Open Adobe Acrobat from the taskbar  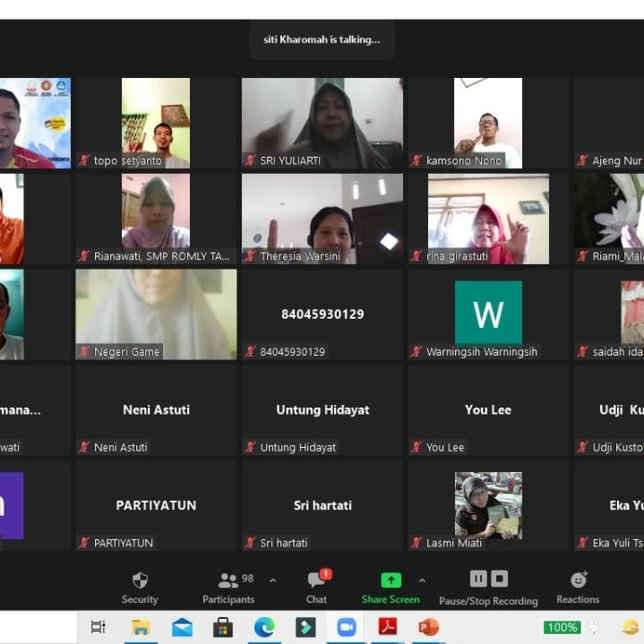(388, 627)
